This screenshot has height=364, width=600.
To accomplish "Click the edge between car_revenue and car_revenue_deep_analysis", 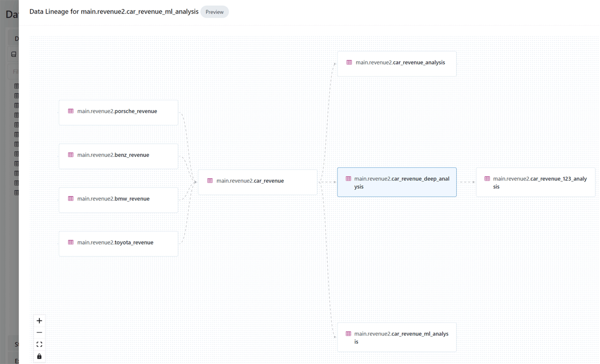I will coord(327,182).
